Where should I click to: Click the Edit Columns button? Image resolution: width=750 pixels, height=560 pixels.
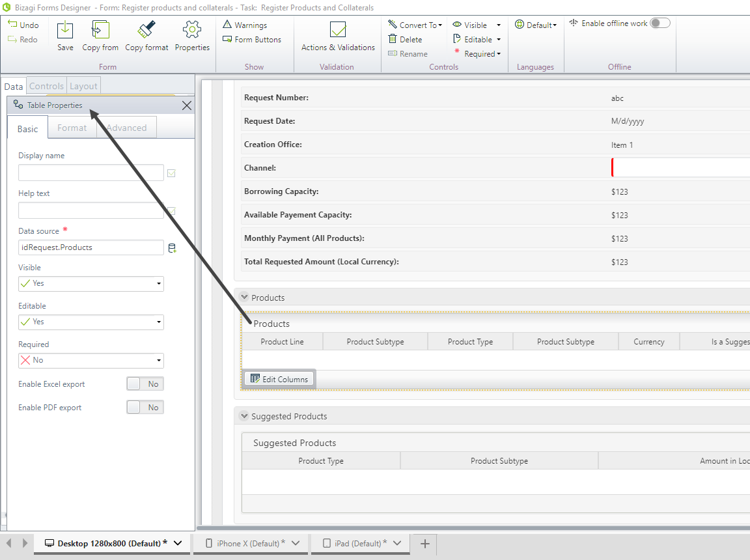[279, 379]
